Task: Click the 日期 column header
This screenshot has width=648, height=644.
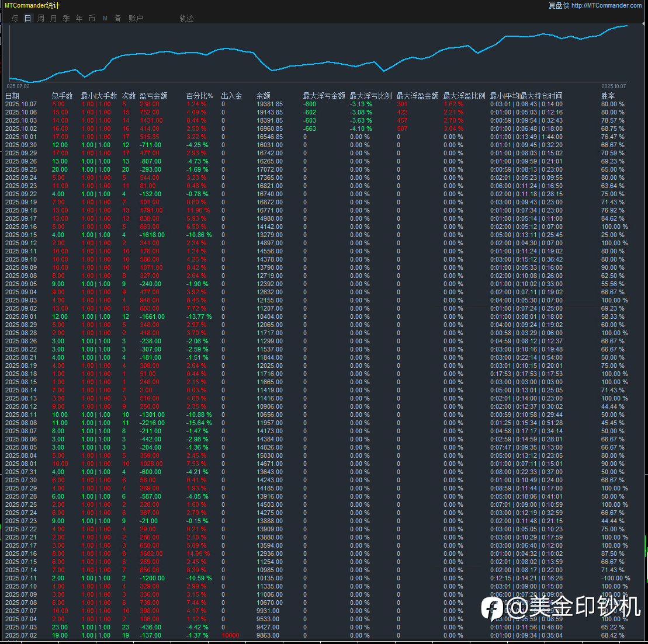Action: (12, 96)
